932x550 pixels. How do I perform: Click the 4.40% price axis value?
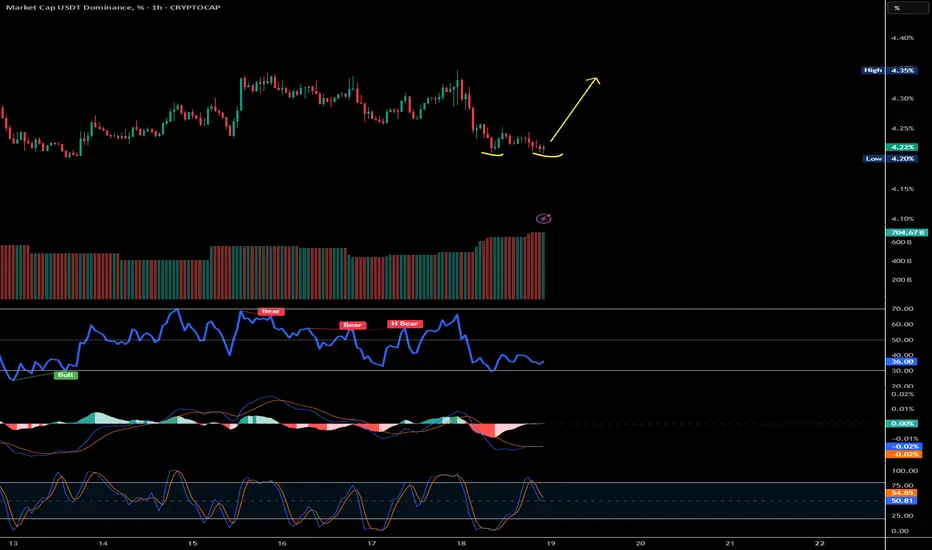[902, 38]
